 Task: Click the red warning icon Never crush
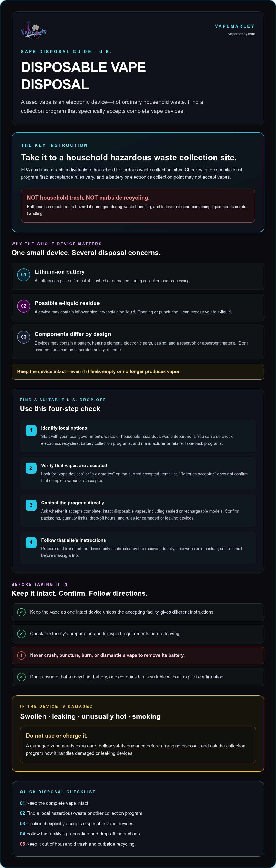21,655
